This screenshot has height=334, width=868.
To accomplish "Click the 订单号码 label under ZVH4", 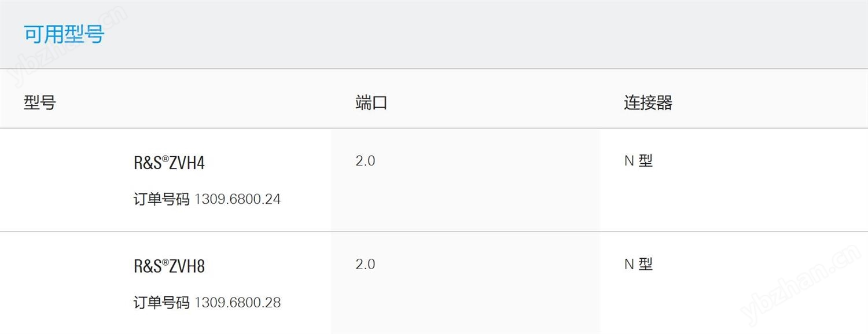I will pyautogui.click(x=161, y=199).
